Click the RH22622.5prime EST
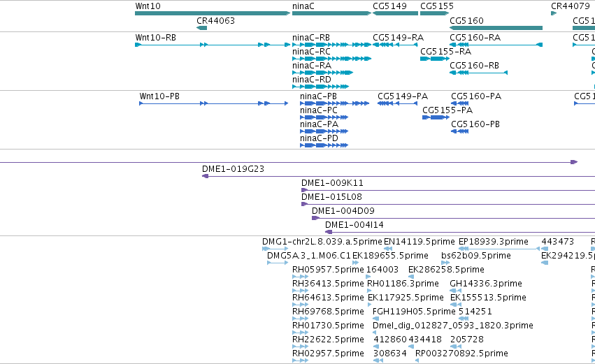 pyautogui.click(x=300, y=347)
